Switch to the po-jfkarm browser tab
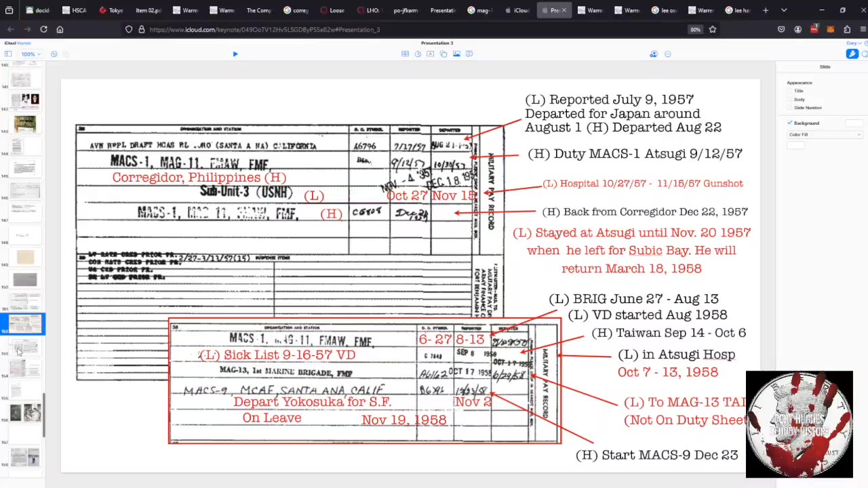 pyautogui.click(x=406, y=10)
